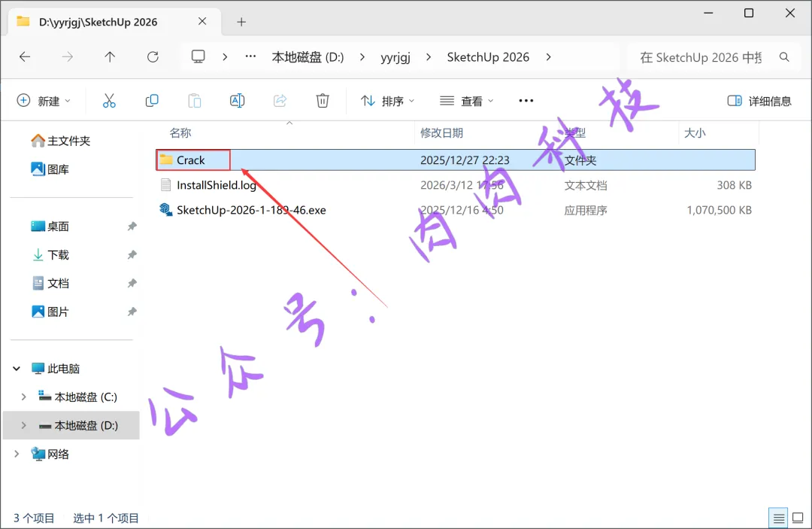Viewport: 812px width, 529px height.
Task: Open 下载 (Downloads) in sidebar
Action: pos(50,255)
